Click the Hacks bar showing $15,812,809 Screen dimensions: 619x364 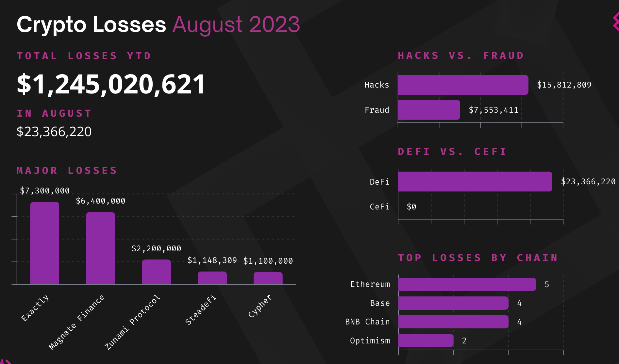coord(463,85)
